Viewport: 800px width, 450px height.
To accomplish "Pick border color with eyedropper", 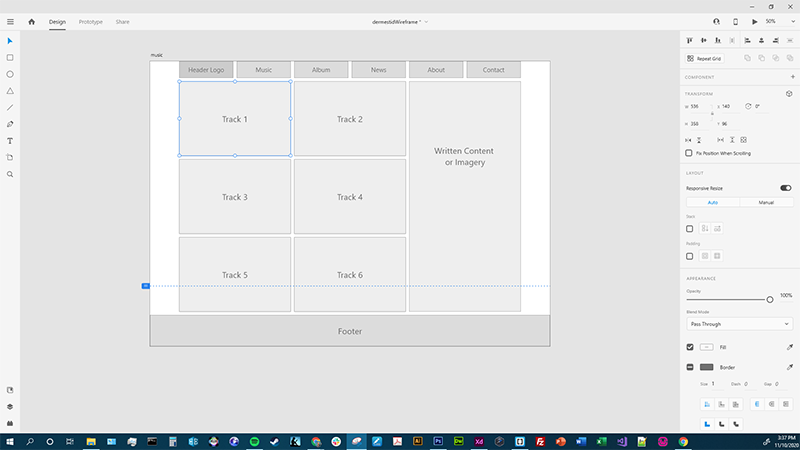I will pos(790,367).
